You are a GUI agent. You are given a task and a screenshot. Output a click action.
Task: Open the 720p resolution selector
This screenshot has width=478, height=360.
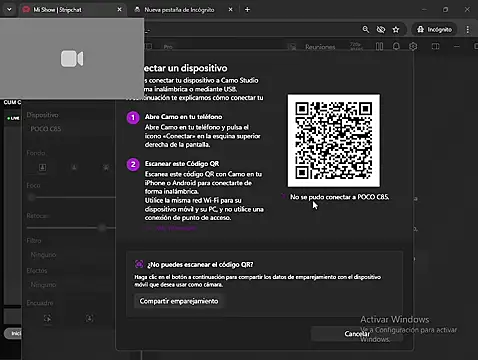point(356,46)
